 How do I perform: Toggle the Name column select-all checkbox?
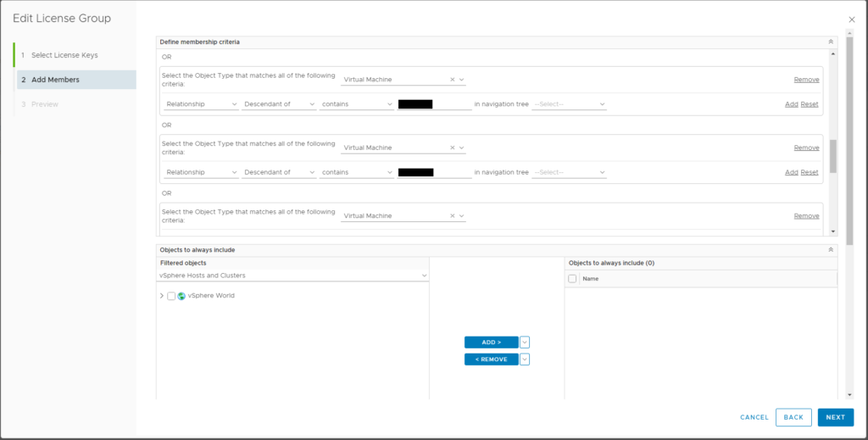click(572, 279)
